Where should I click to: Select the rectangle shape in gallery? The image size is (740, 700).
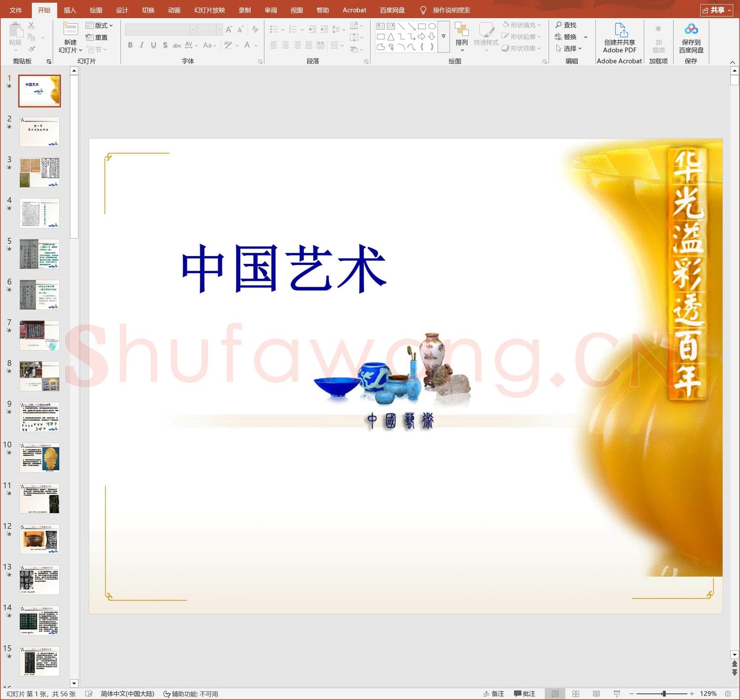point(422,26)
